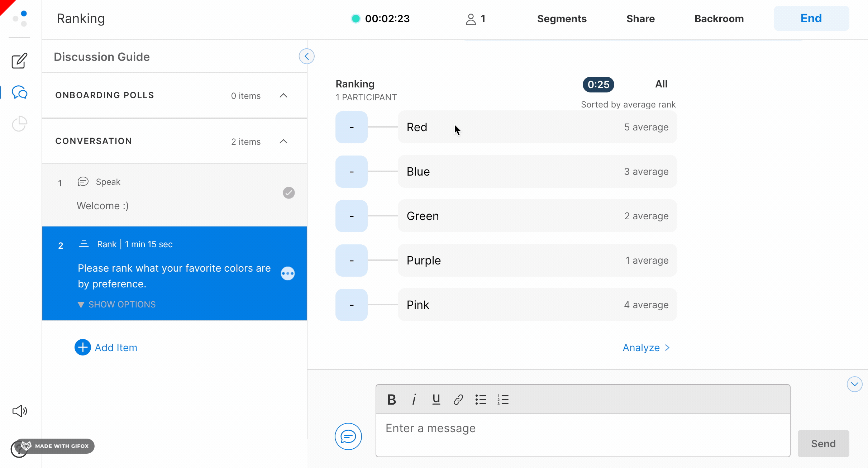
Task: Click the '1 average' value for Purple
Action: (647, 261)
